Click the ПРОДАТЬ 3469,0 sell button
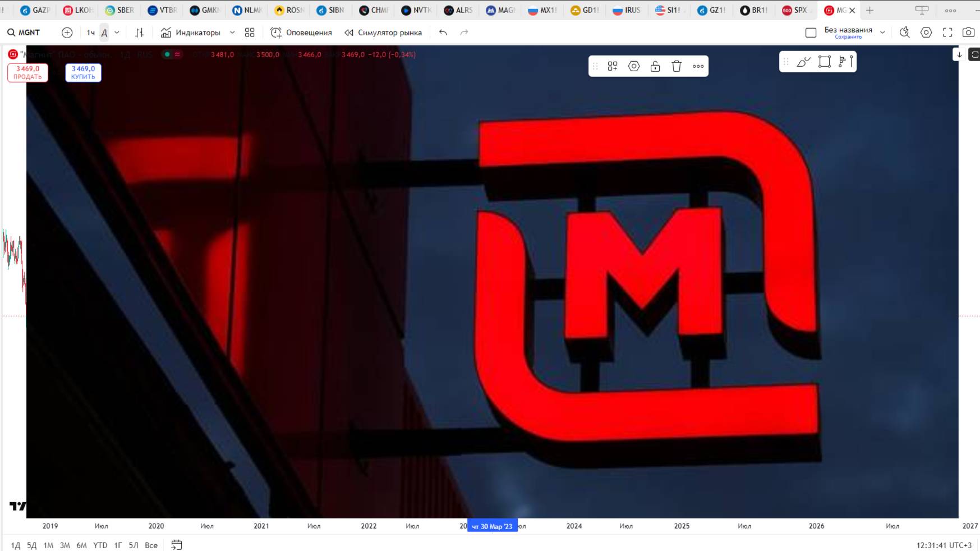 27,72
